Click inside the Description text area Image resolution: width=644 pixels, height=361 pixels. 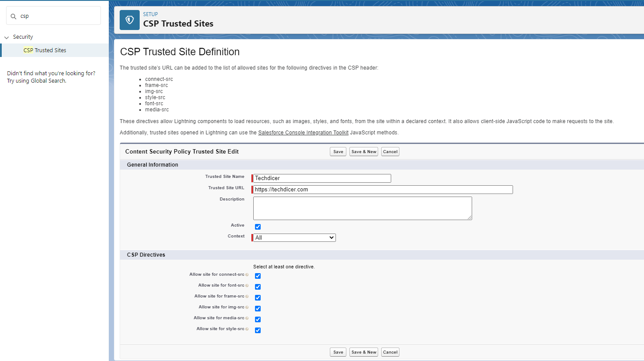[x=362, y=208]
